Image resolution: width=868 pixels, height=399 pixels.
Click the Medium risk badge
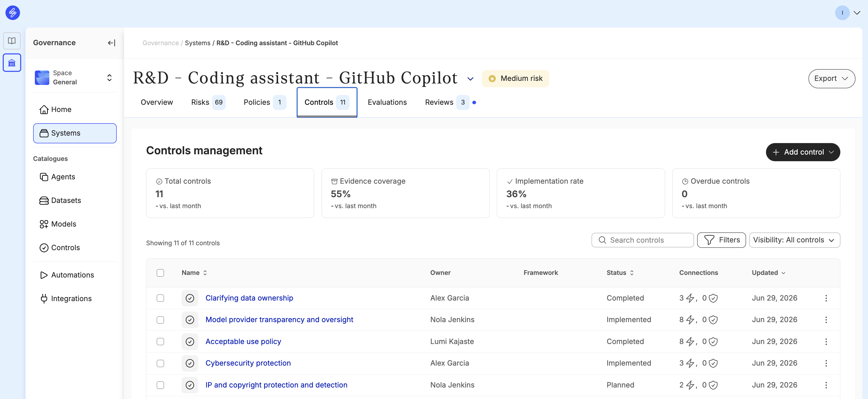tap(515, 79)
